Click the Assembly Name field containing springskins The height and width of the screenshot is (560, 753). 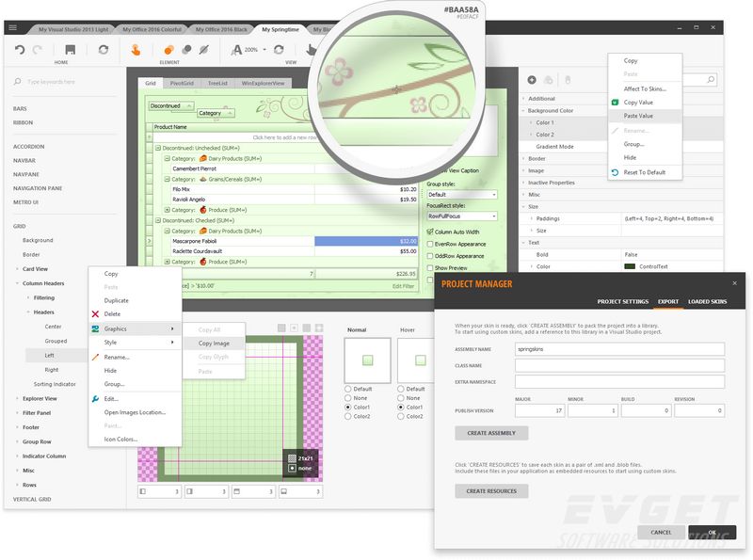[x=619, y=349]
